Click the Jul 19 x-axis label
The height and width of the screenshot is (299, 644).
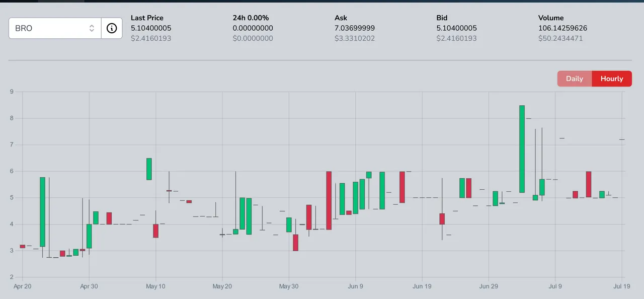point(622,286)
